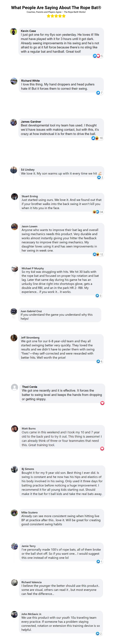Image resolution: width=119 pixels, height=644 pixels.
Task: Open Thad Cerda's default avatar
Action: tap(15, 387)
